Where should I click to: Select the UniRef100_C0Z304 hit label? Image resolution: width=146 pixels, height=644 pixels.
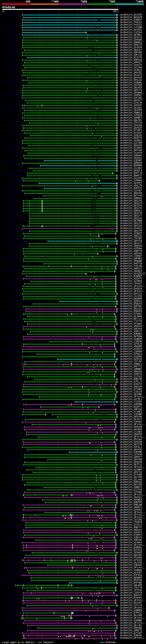(131, 32)
